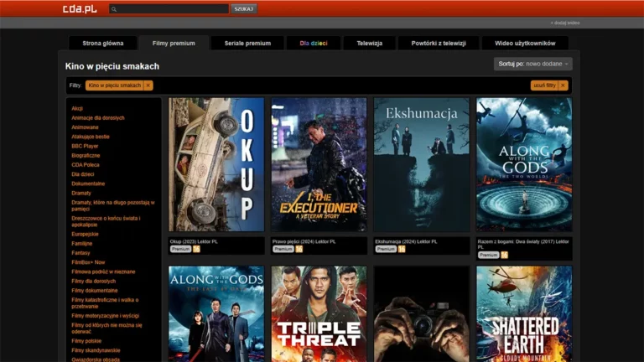
Task: Select the Familijne category
Action: point(81,244)
